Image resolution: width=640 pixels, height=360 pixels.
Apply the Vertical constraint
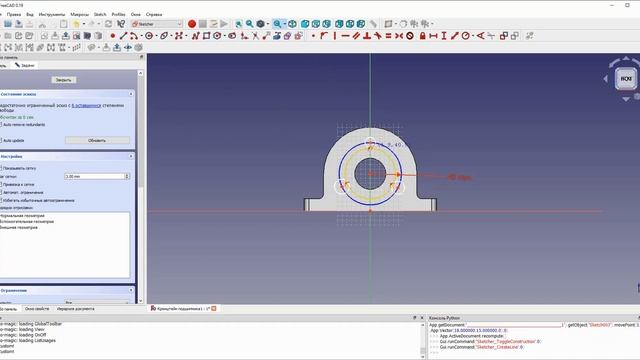[x=335, y=36]
